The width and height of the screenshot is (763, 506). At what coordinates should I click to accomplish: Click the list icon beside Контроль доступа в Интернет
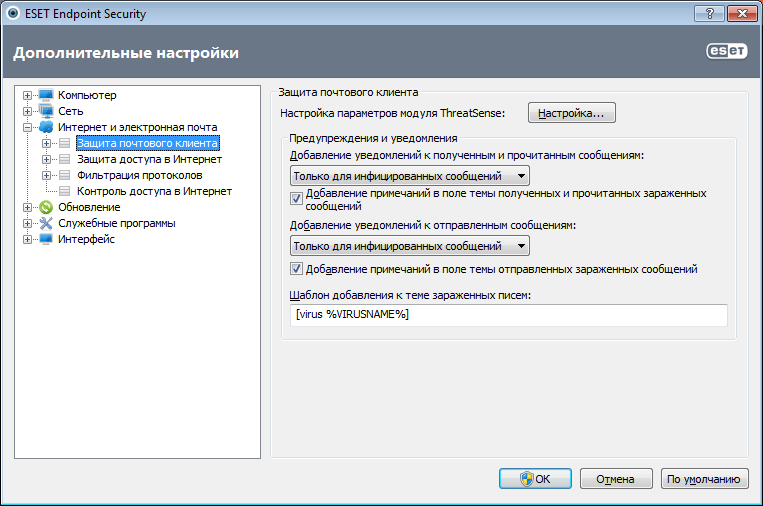[x=65, y=191]
